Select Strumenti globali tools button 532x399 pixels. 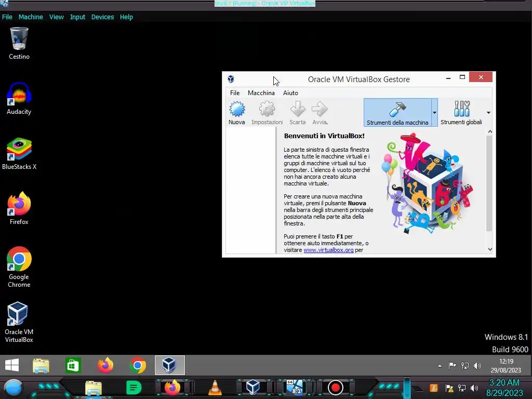461,113
